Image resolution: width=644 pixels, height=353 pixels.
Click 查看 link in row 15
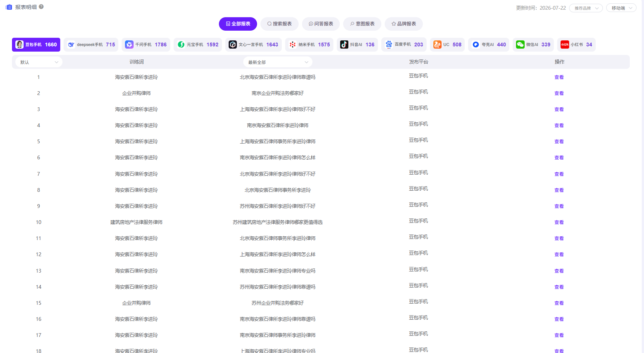point(559,303)
